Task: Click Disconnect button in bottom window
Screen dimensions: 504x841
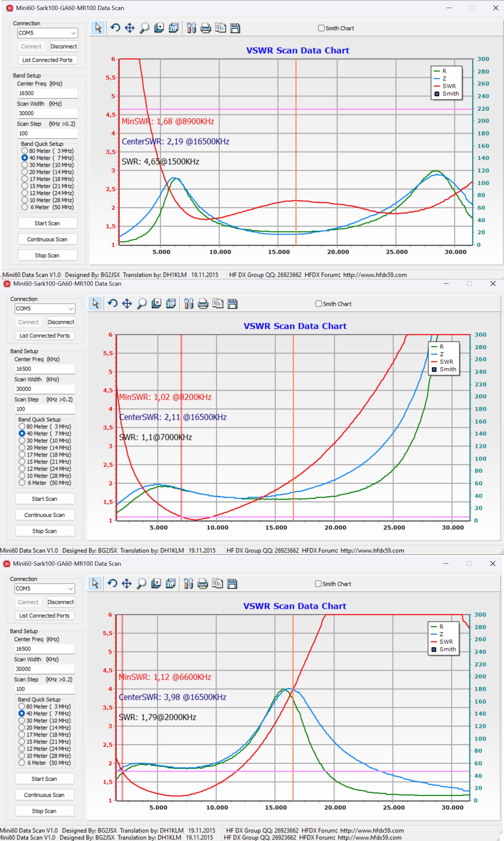Action: (61, 602)
